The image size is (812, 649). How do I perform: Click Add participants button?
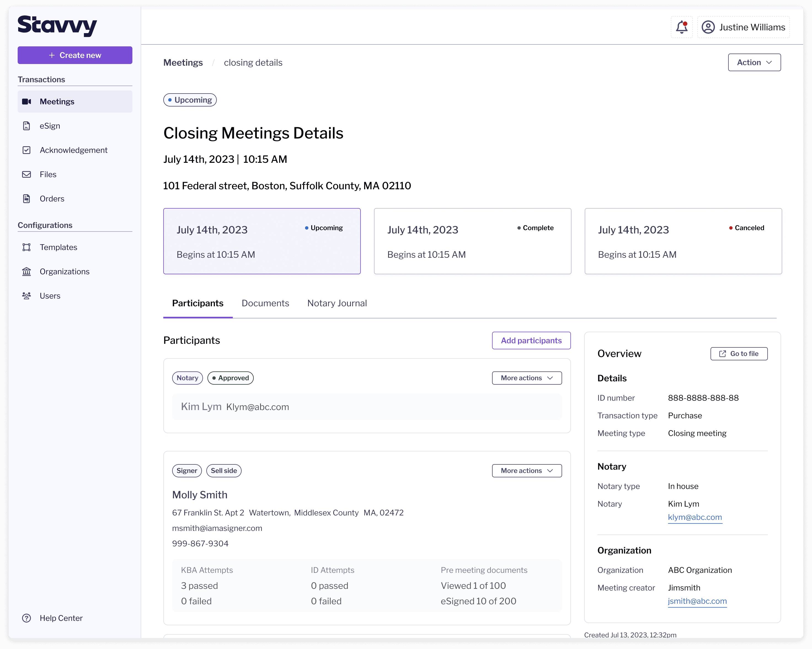click(531, 340)
